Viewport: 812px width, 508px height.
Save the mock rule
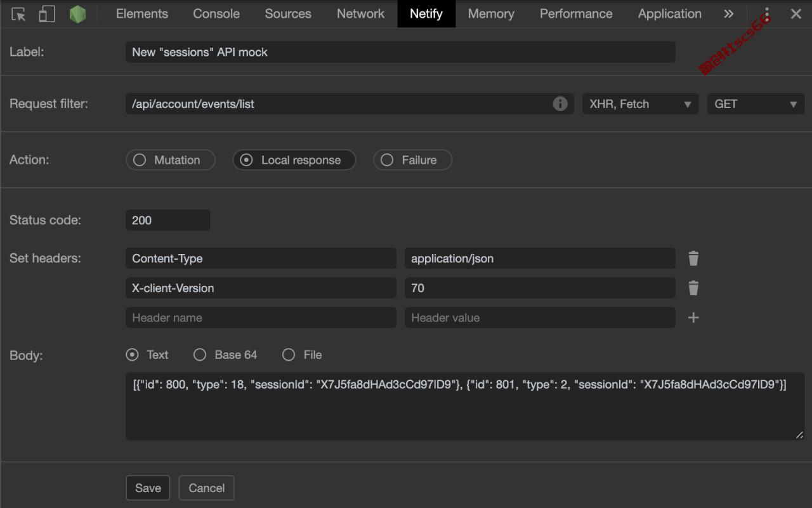(148, 488)
